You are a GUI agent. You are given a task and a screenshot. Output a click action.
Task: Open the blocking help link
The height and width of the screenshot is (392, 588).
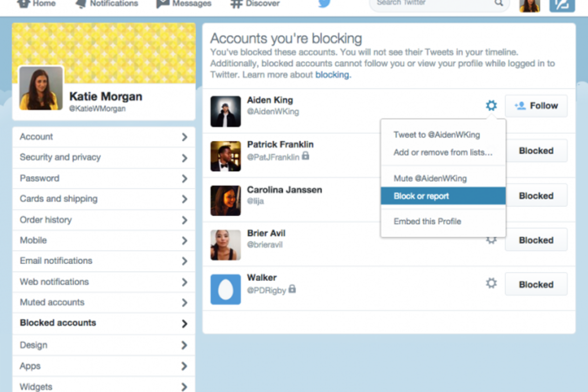click(x=332, y=74)
